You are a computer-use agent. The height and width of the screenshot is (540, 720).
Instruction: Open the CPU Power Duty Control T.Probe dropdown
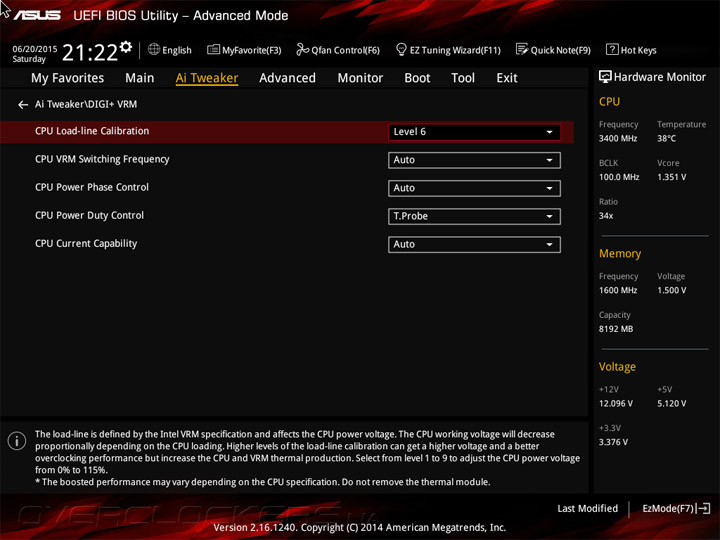pos(474,216)
